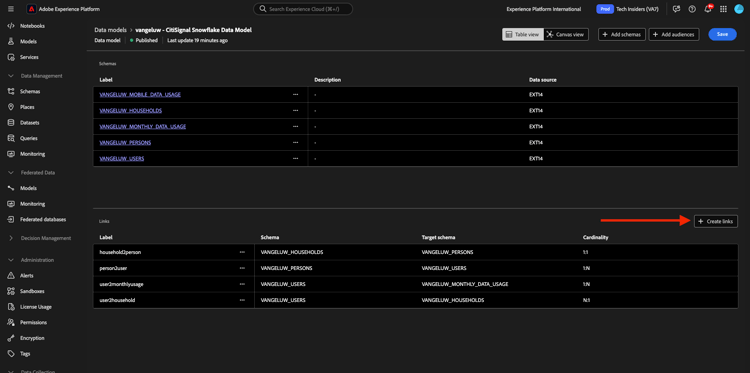The width and height of the screenshot is (750, 373).
Task: Open more options for VANGELUW_HOUSEHOLDS schema
Action: tap(296, 110)
